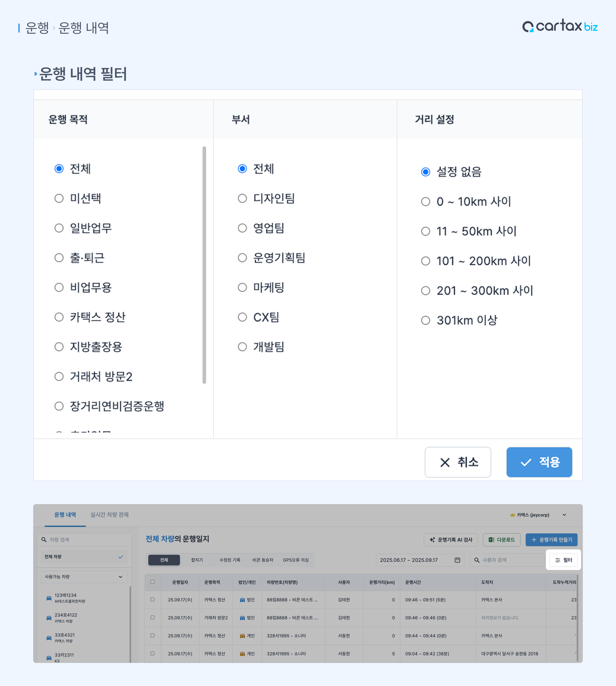Click the Excel 다운로드 button
Image resolution: width=616 pixels, height=686 pixels.
tap(501, 540)
